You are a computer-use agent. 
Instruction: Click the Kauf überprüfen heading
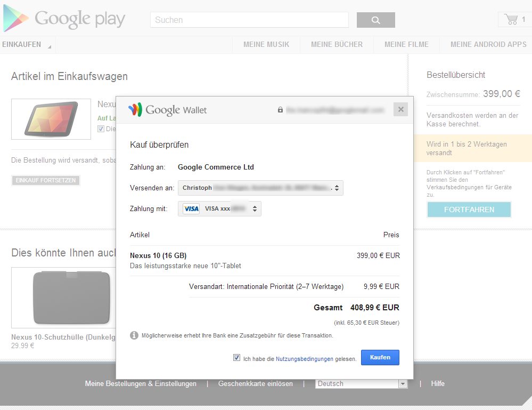point(159,144)
